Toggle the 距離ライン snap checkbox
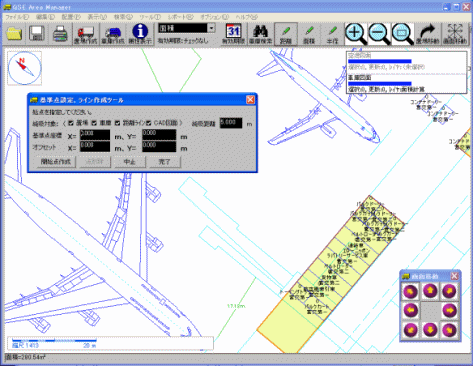The height and width of the screenshot is (366, 473). [117, 123]
